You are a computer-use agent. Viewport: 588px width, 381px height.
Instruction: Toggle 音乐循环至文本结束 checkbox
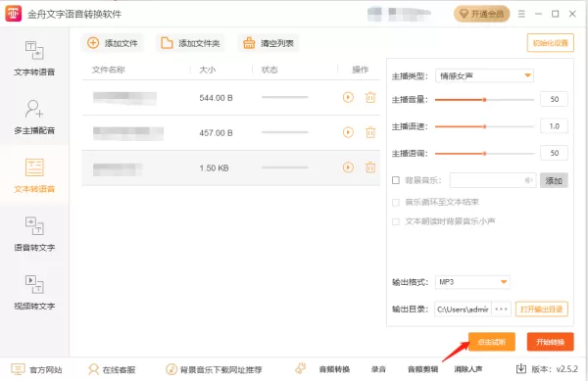(396, 203)
